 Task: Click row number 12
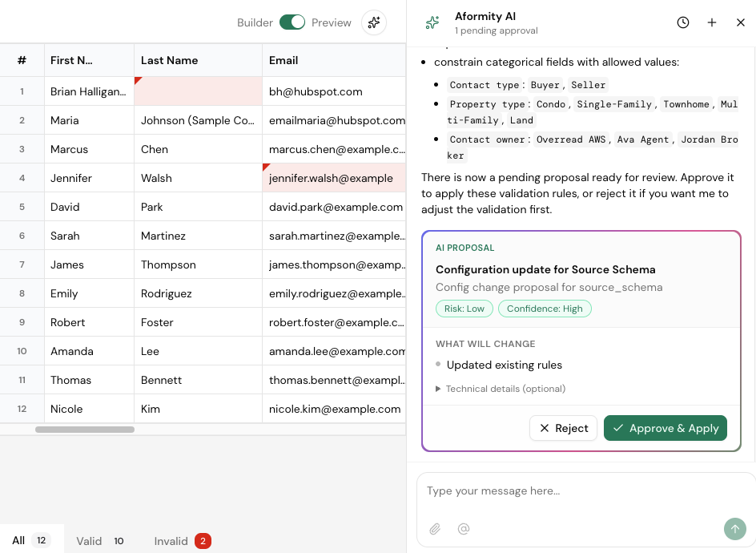tap(22, 409)
